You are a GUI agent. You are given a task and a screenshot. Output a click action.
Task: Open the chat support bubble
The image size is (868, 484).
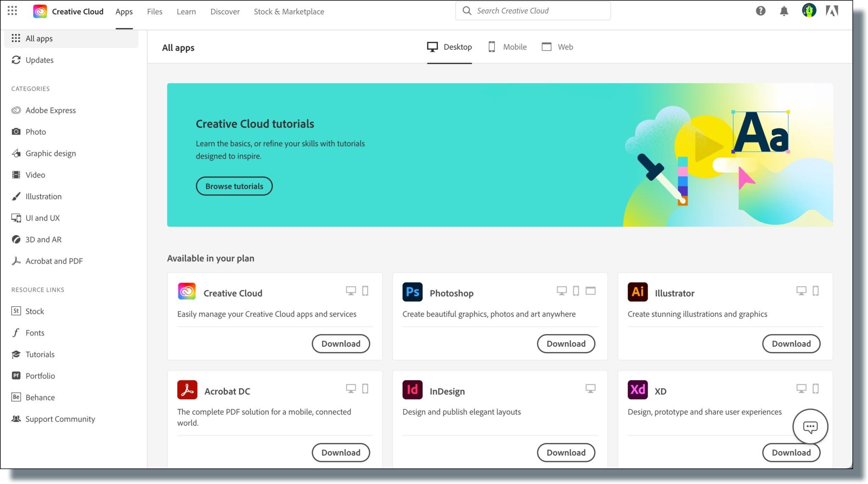(x=810, y=427)
